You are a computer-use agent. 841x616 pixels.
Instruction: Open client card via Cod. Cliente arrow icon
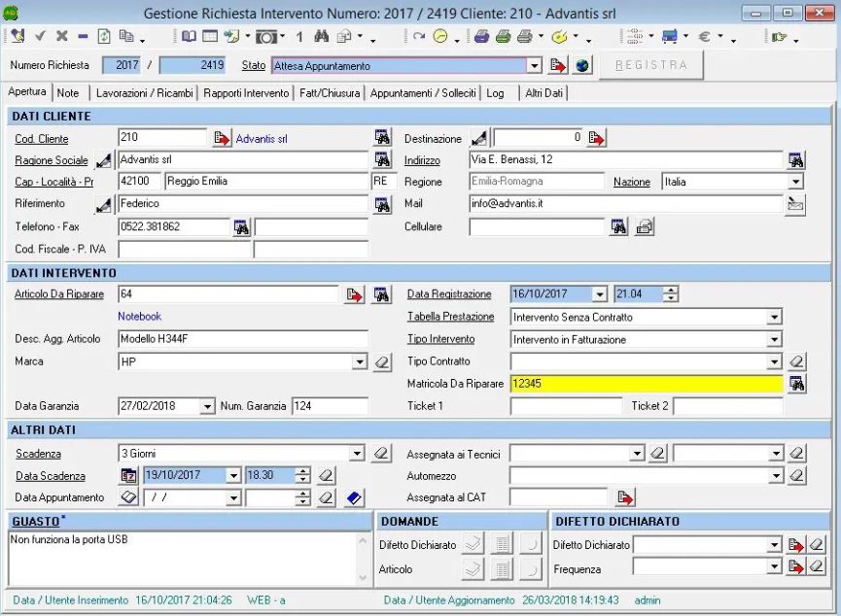point(222,138)
